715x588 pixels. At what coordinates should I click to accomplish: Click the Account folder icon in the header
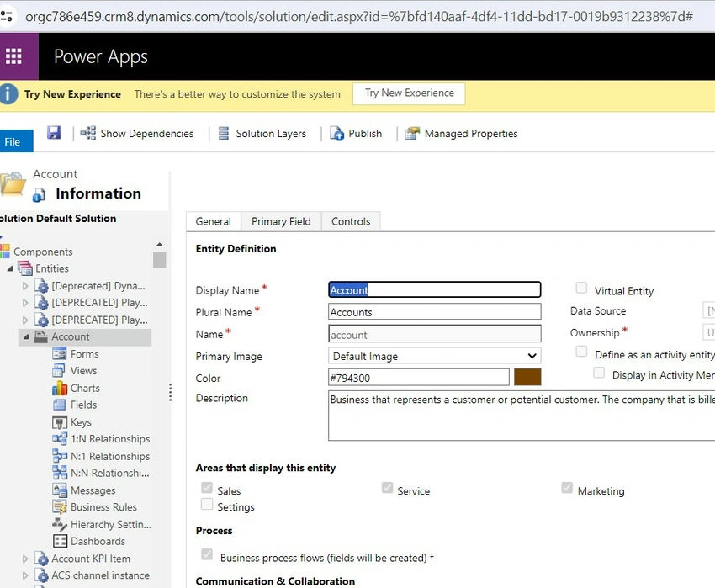13,184
